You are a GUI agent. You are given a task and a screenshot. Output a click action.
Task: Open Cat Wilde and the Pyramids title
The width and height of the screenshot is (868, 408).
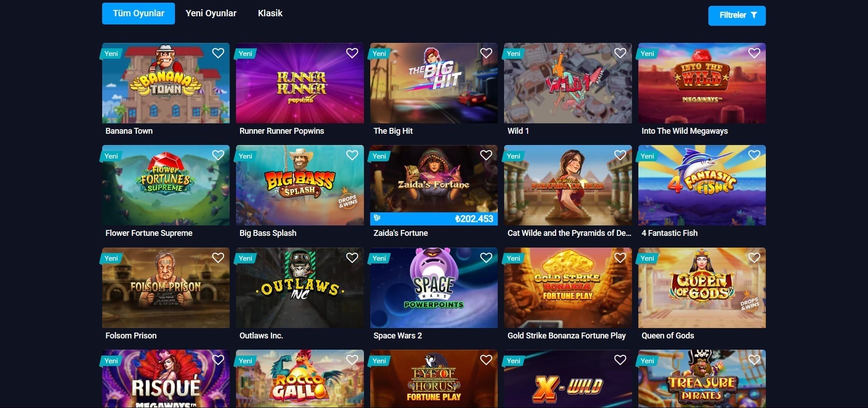(569, 233)
